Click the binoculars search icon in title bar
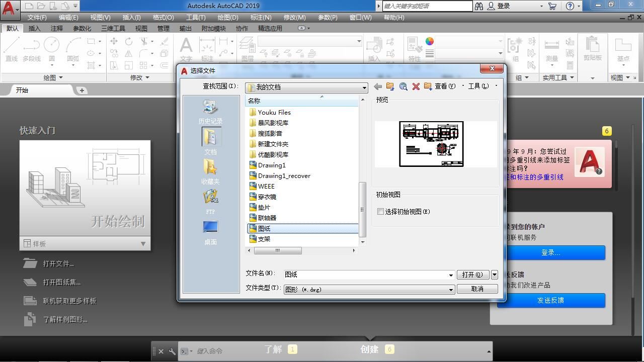Image resolution: width=644 pixels, height=362 pixels. 478,6
